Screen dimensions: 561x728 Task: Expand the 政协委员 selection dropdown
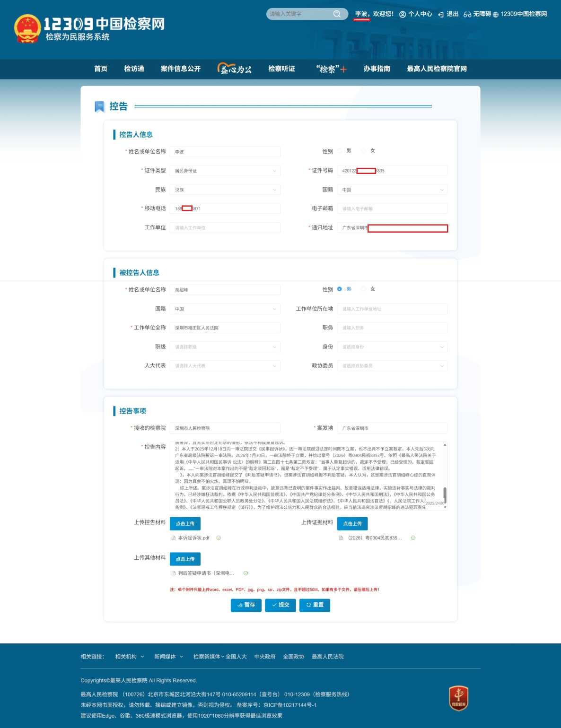point(392,366)
